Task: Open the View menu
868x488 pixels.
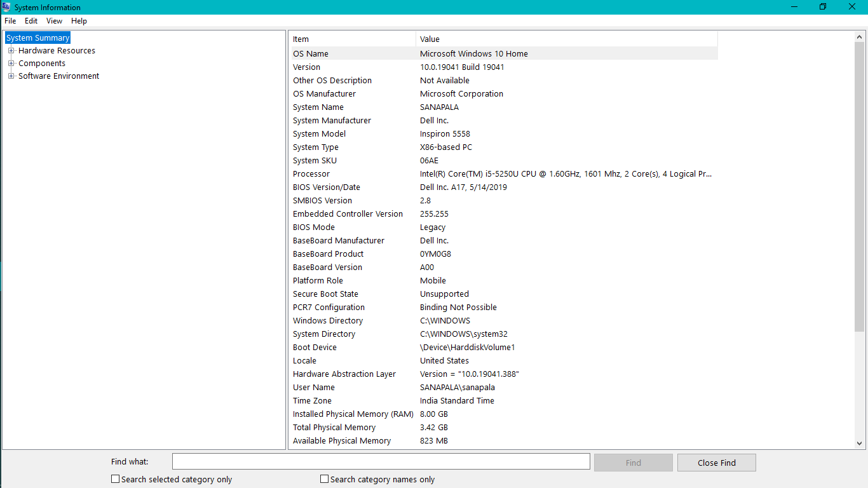Action: pyautogui.click(x=54, y=21)
